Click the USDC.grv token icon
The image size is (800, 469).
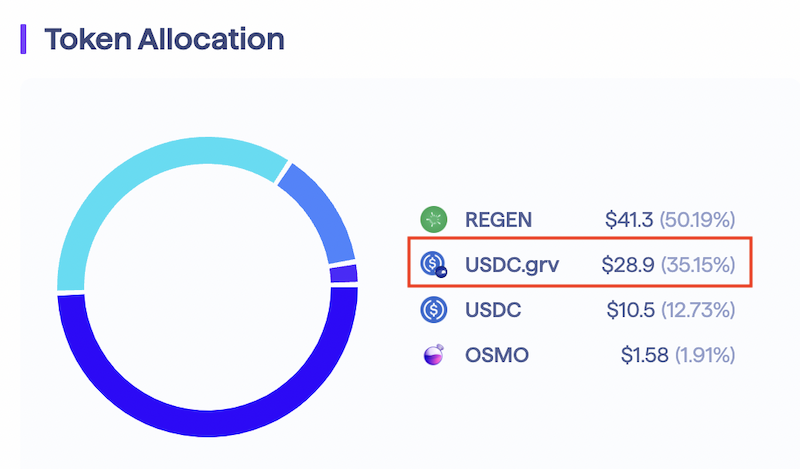pyautogui.click(x=434, y=265)
